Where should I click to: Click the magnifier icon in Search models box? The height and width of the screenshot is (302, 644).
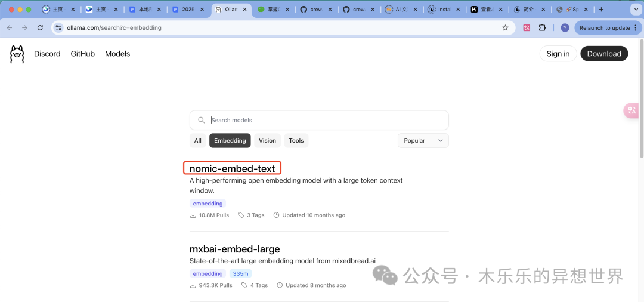point(202,120)
